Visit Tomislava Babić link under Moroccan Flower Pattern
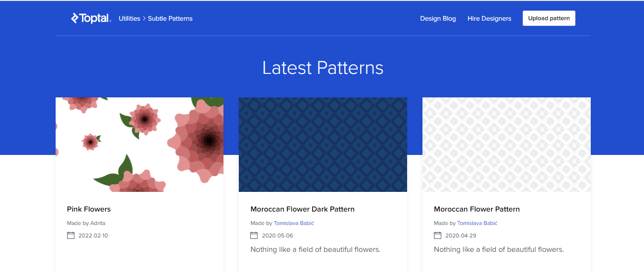 (x=477, y=223)
